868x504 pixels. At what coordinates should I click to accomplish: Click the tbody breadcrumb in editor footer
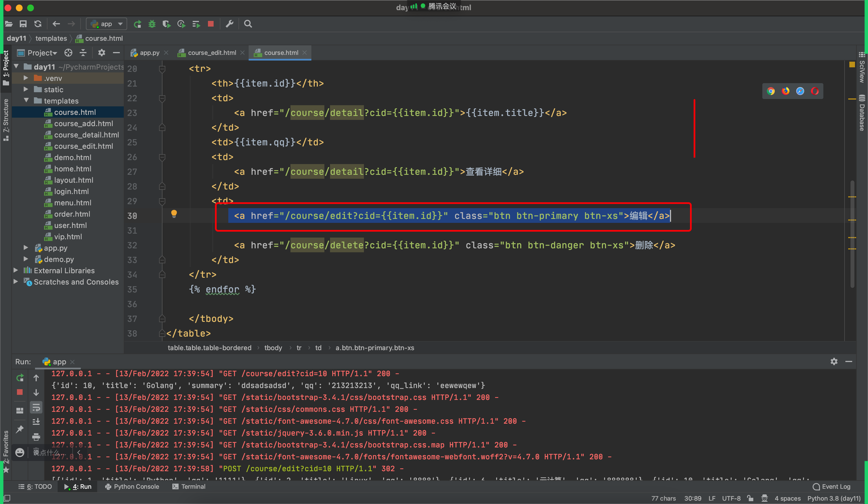coord(273,348)
